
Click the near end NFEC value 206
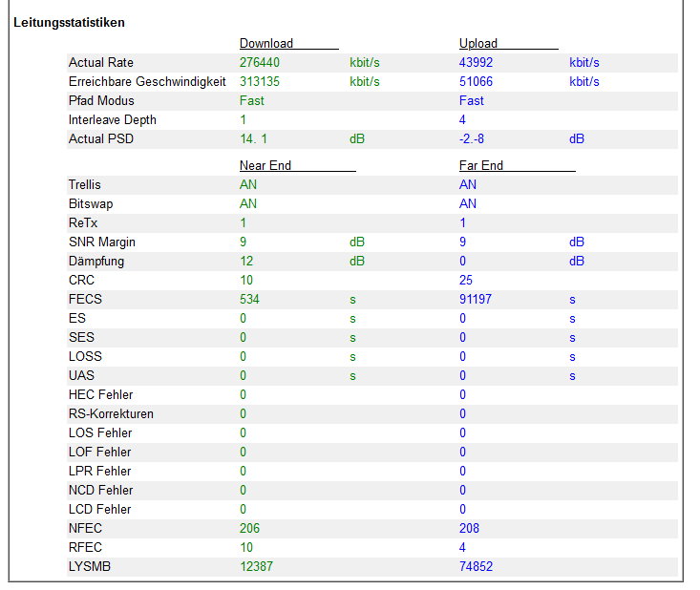249,528
